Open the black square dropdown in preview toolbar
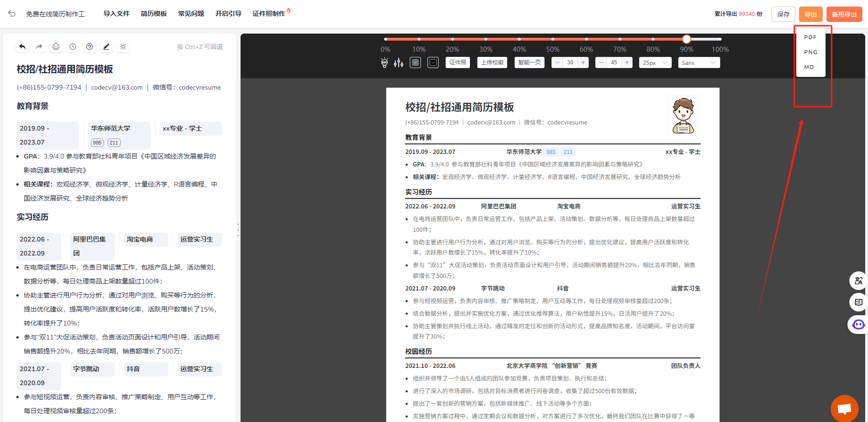 (x=433, y=62)
